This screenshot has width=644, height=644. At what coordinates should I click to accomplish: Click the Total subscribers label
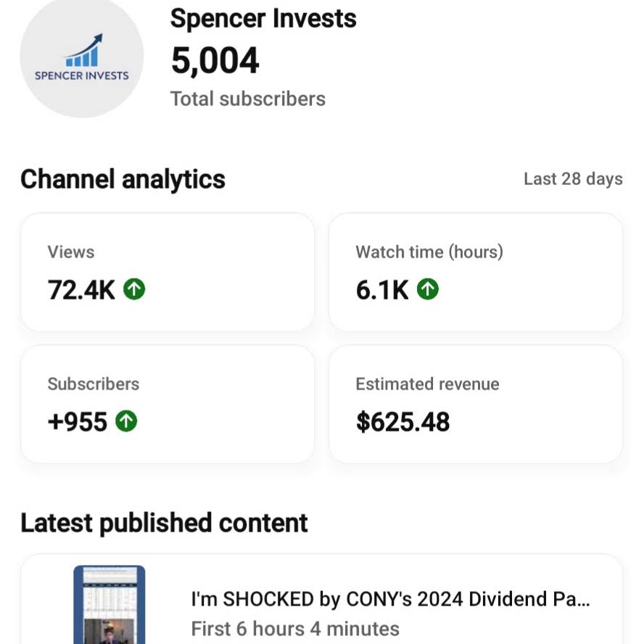pos(247,99)
